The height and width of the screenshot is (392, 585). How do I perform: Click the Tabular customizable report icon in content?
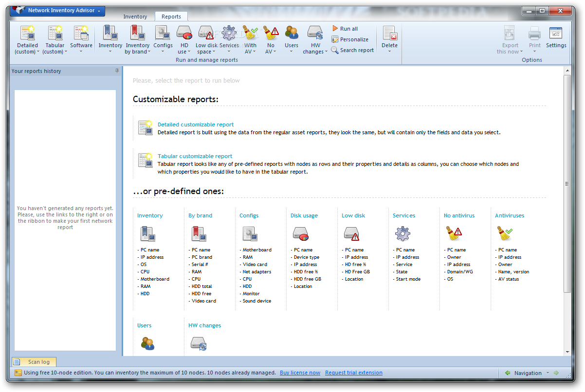[x=146, y=160]
